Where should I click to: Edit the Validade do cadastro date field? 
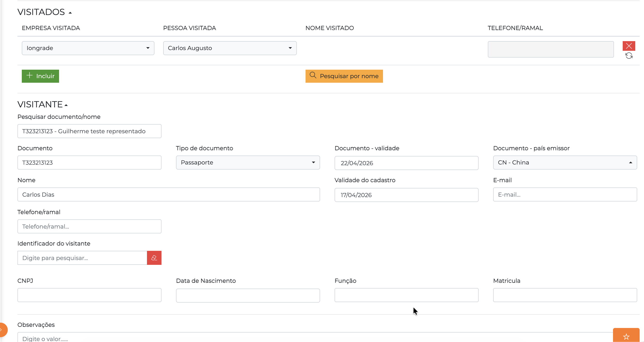tap(406, 195)
